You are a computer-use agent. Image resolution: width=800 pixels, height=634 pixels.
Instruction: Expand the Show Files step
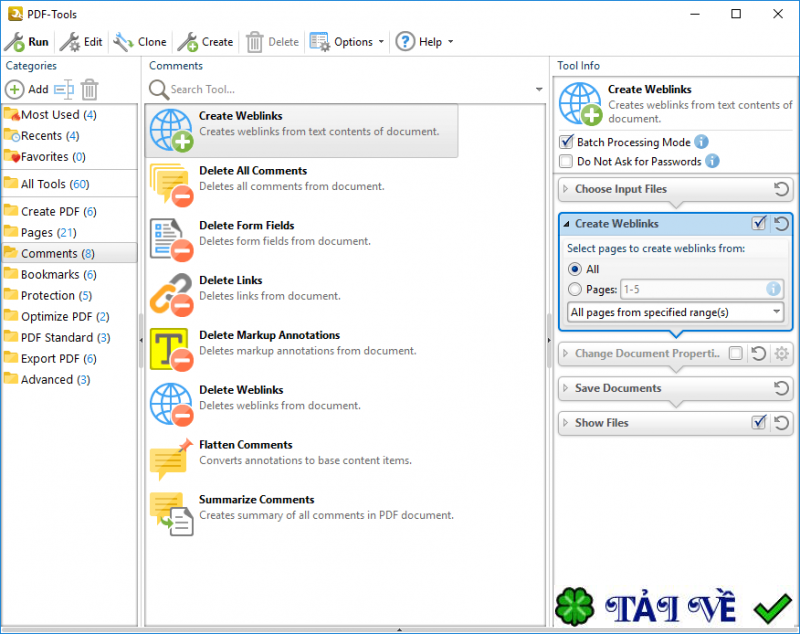pos(565,423)
